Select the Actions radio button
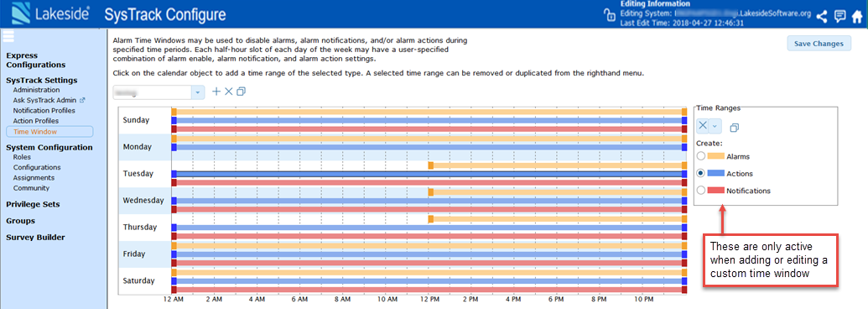Viewport: 868px width, 309px height. [701, 173]
